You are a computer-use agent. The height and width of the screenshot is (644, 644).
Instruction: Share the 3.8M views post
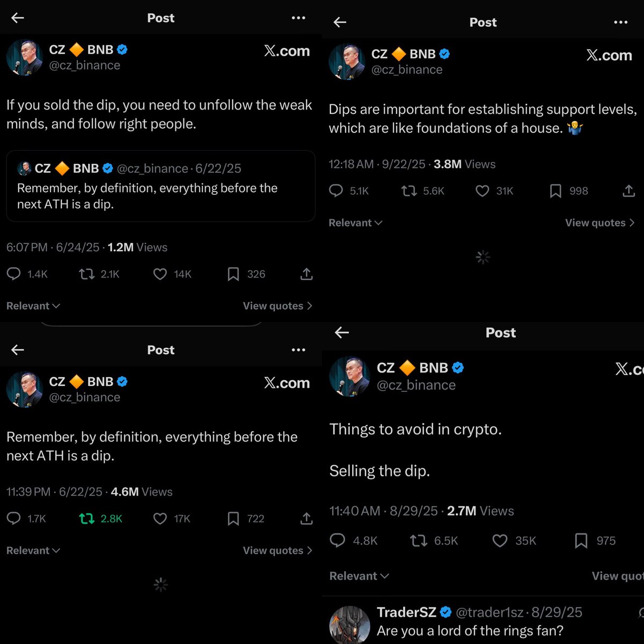(628, 191)
